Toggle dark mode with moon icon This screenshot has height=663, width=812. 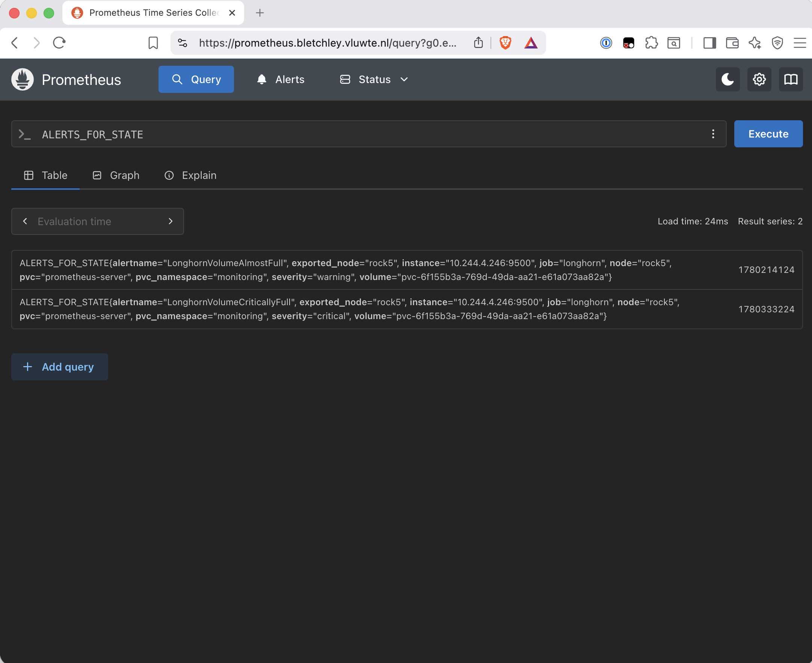coord(727,79)
